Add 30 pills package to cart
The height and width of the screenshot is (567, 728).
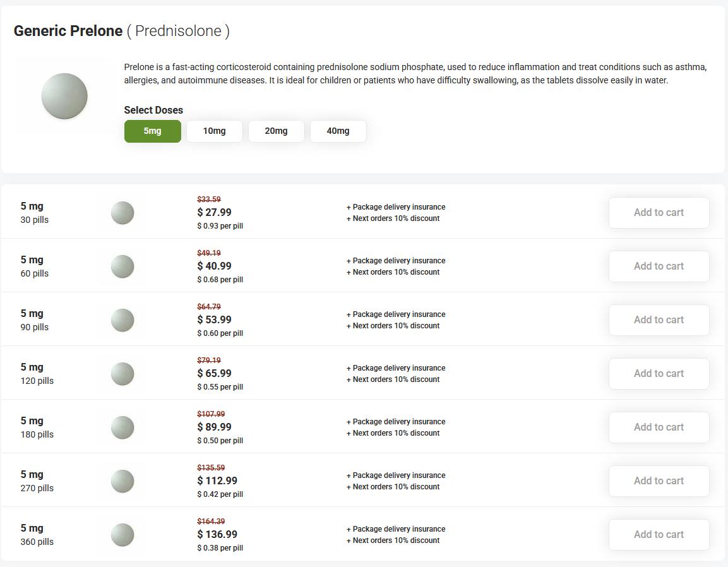coord(659,213)
